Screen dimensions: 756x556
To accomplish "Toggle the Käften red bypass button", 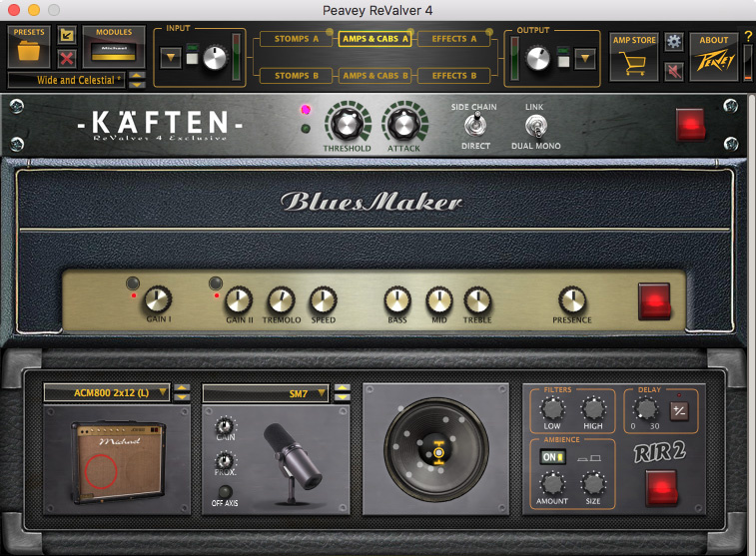I will pos(691,125).
